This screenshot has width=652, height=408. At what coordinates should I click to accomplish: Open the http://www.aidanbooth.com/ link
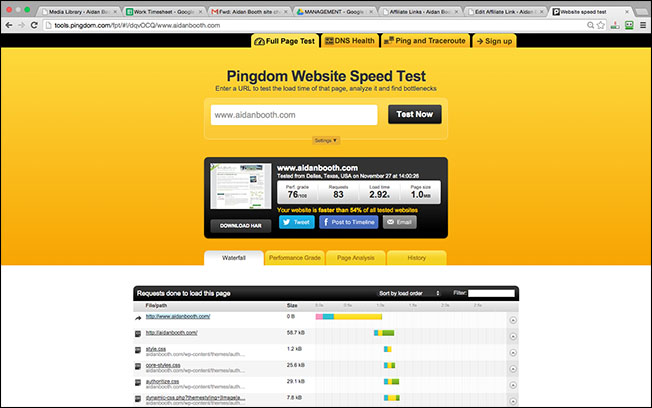tap(178, 317)
